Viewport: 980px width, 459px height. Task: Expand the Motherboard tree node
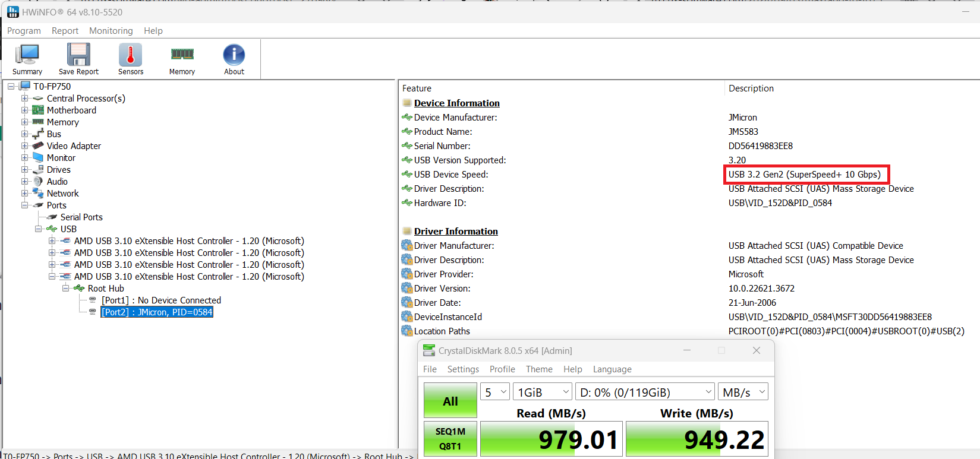(24, 110)
